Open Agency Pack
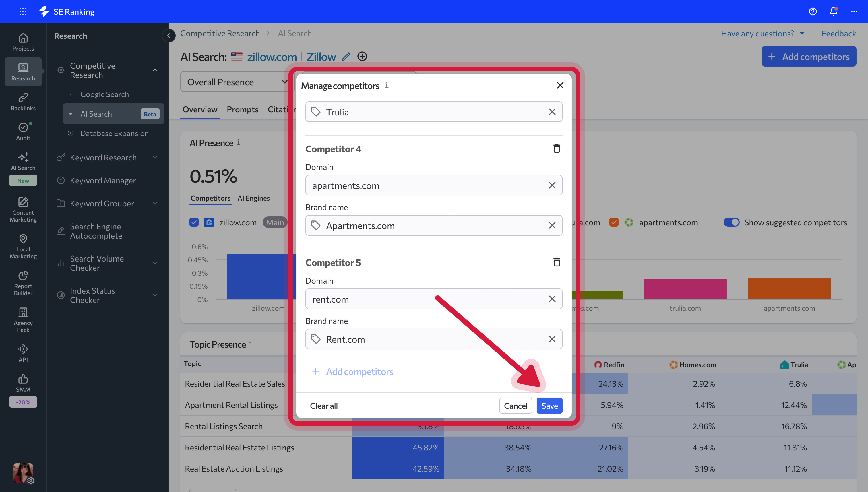This screenshot has width=868, height=492. pos(23,320)
